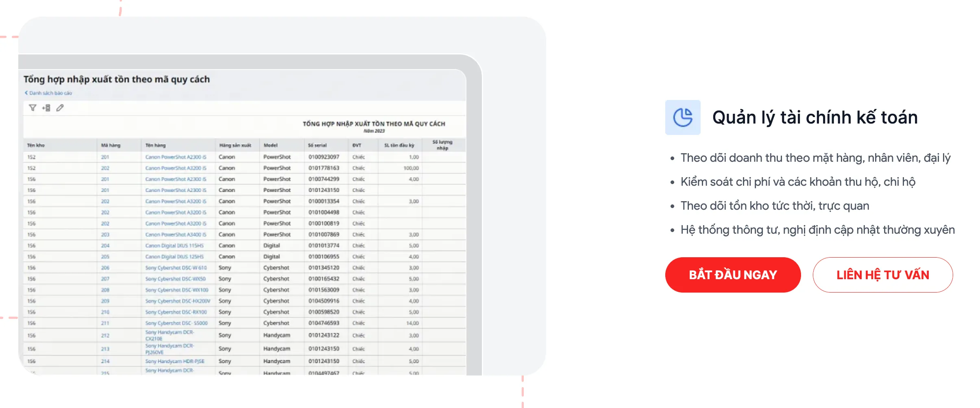Viewport: 980px width, 408px height.
Task: Click the Quản lý tài chính kế toán heading
Action: [x=814, y=117]
